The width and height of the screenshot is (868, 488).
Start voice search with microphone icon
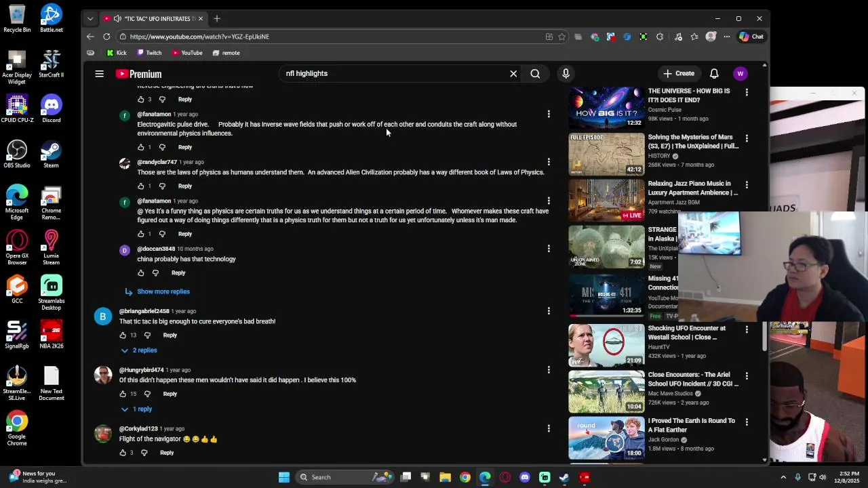click(x=566, y=73)
